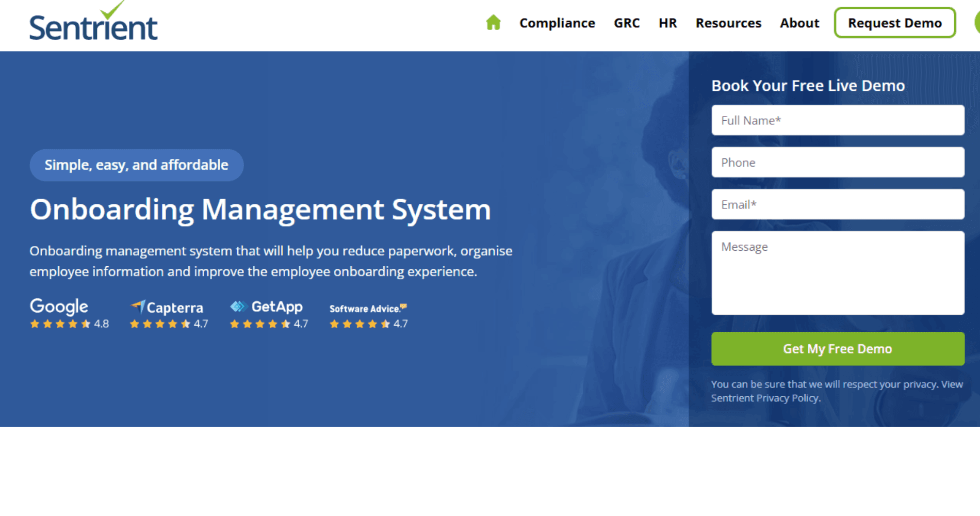This screenshot has width=980, height=516.
Task: Click the green home icon
Action: (x=493, y=23)
